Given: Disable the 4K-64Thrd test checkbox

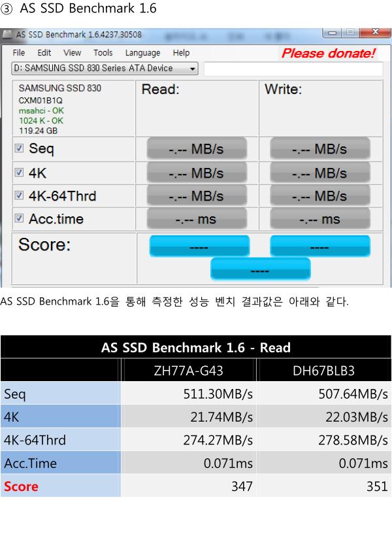Looking at the screenshot, I should [19, 195].
